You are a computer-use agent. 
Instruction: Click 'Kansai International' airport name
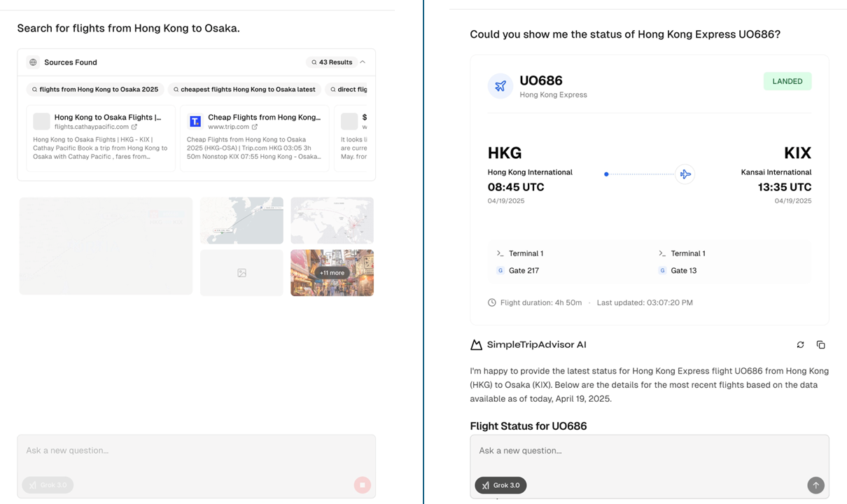[x=776, y=172]
